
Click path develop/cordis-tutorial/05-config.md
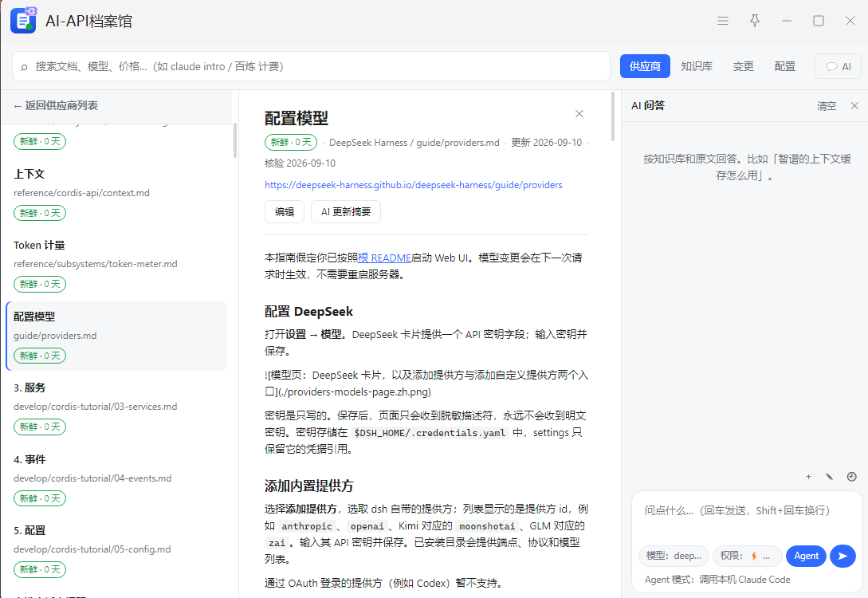92,549
